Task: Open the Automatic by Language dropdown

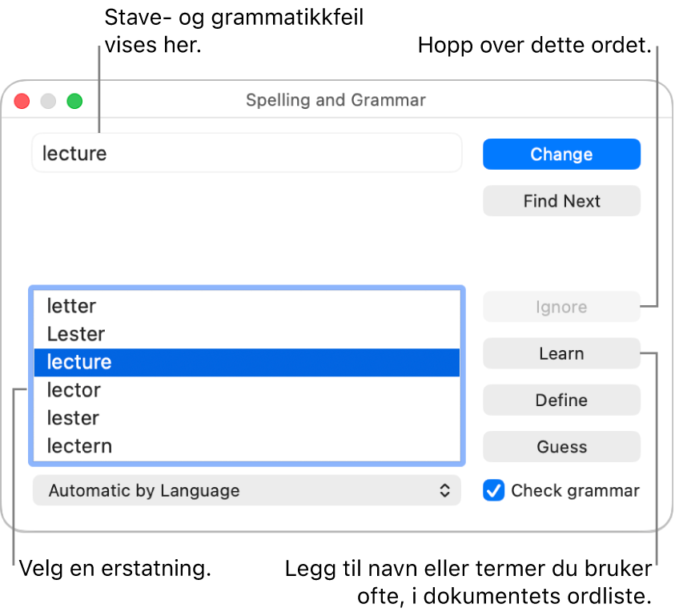Action: [x=246, y=490]
